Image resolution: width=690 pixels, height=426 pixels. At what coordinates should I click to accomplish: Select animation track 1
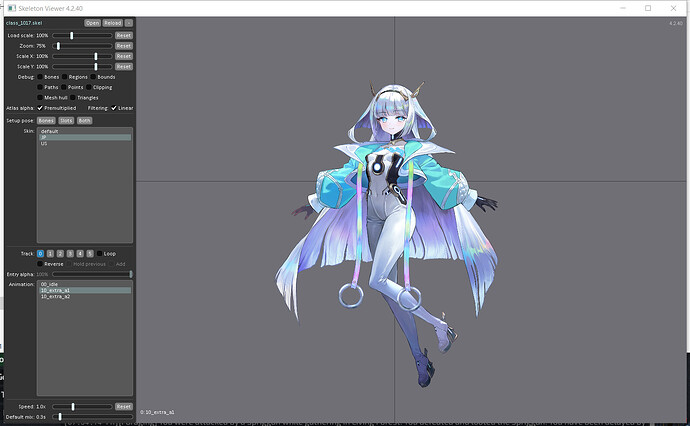50,253
